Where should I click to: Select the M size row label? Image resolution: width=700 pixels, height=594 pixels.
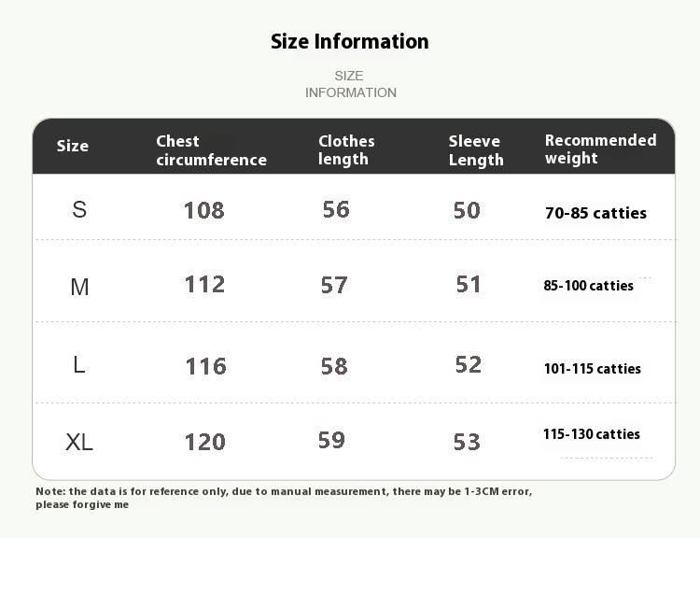coord(79,287)
